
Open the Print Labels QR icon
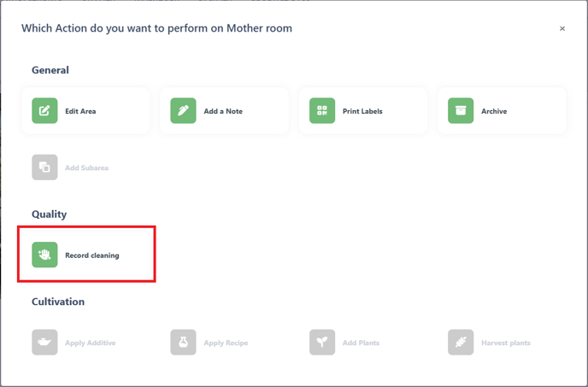point(322,110)
